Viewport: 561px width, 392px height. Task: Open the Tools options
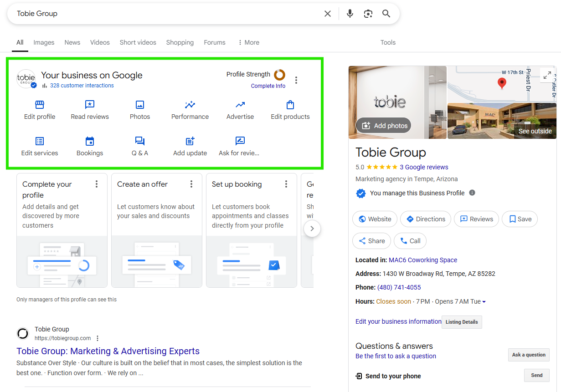click(388, 42)
